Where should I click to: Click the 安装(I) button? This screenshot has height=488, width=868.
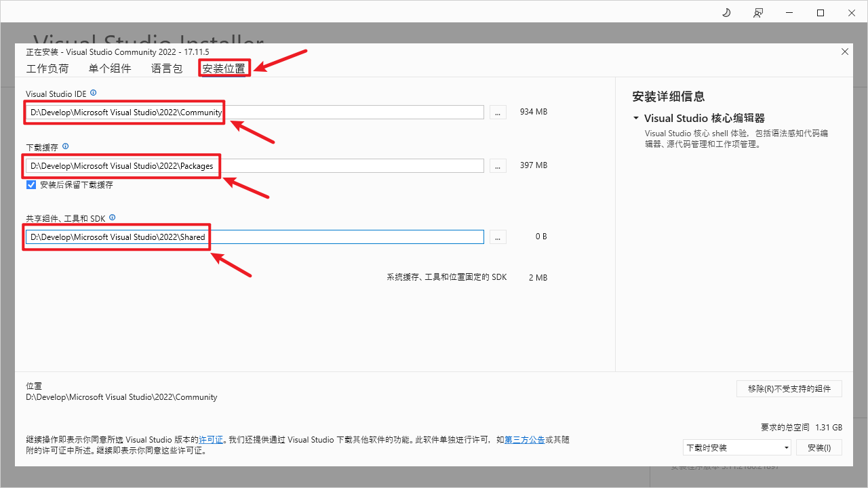pos(819,447)
